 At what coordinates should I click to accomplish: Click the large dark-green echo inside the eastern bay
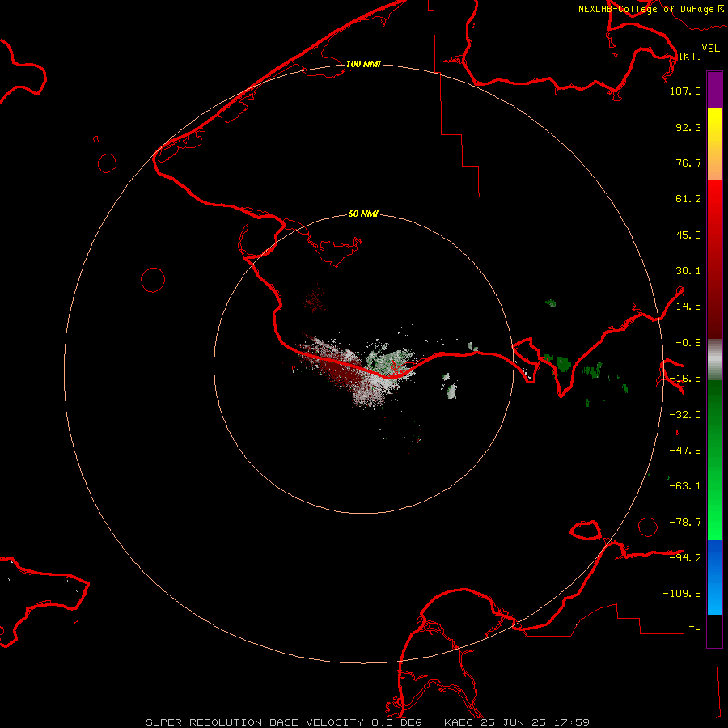point(564,363)
